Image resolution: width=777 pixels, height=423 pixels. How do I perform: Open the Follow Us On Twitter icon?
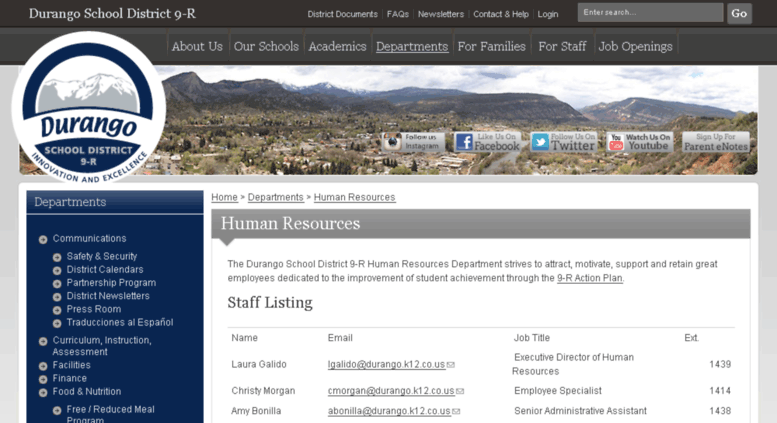click(563, 142)
